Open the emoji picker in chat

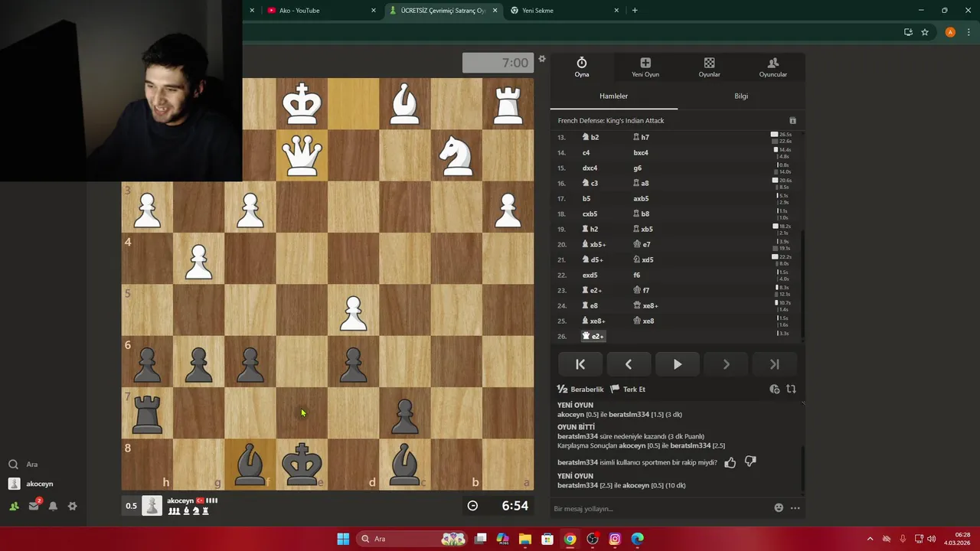coord(779,507)
